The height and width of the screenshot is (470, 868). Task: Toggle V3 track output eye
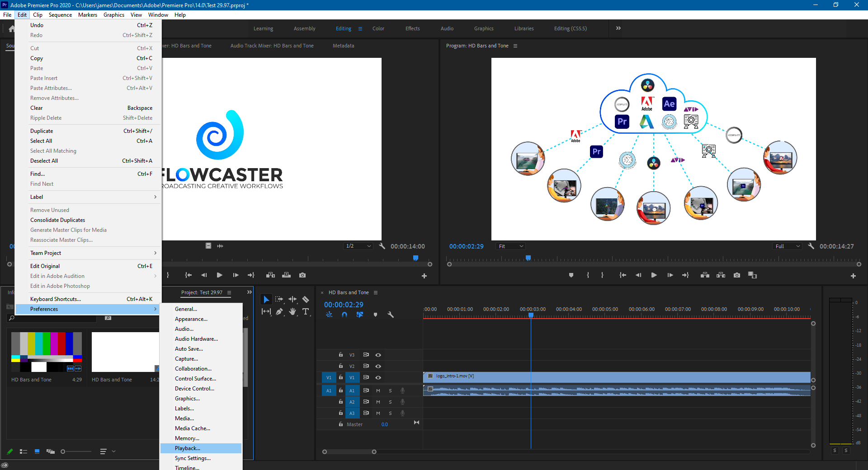tap(378, 355)
